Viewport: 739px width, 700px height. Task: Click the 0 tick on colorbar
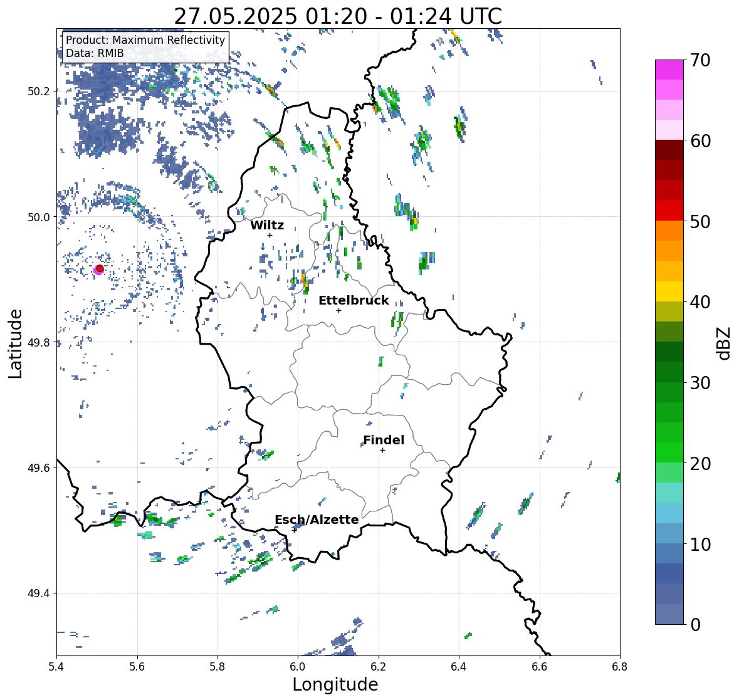(696, 625)
